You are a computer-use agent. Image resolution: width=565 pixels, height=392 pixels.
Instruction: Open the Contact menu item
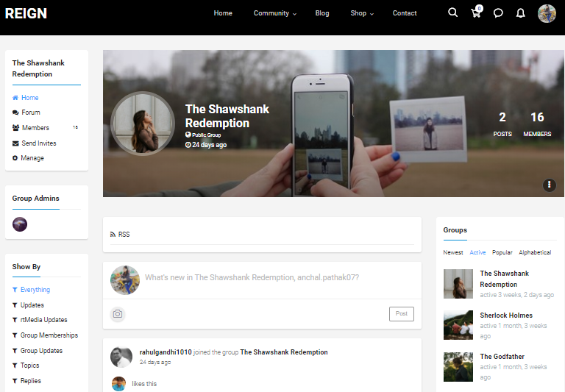[405, 13]
